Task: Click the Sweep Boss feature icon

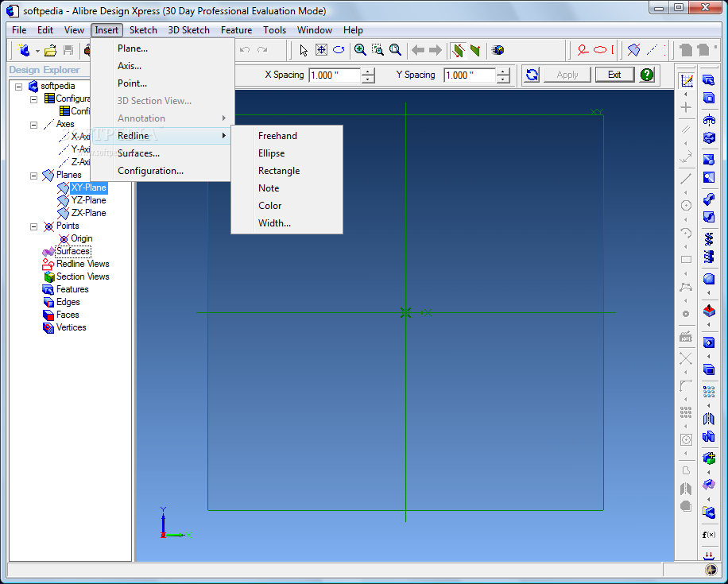Action: tap(708, 199)
